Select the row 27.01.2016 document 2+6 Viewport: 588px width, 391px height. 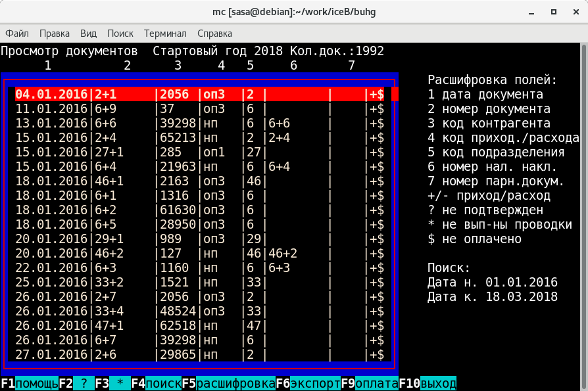[199, 354]
